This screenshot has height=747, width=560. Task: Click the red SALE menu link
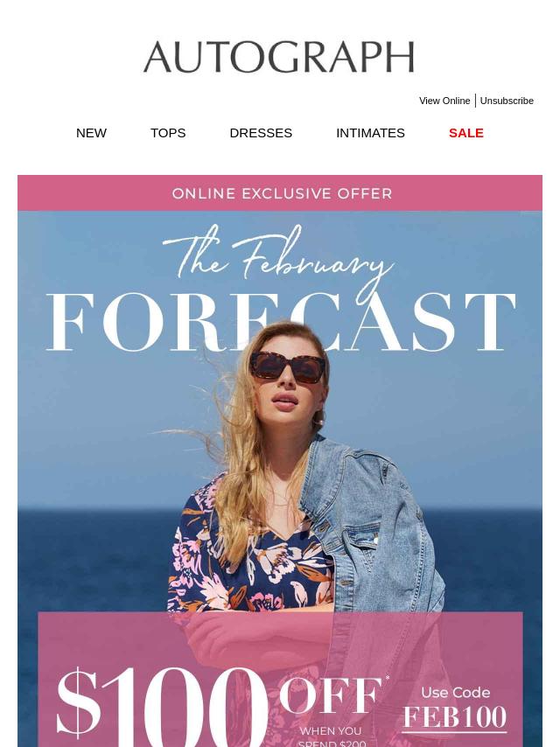point(466,133)
